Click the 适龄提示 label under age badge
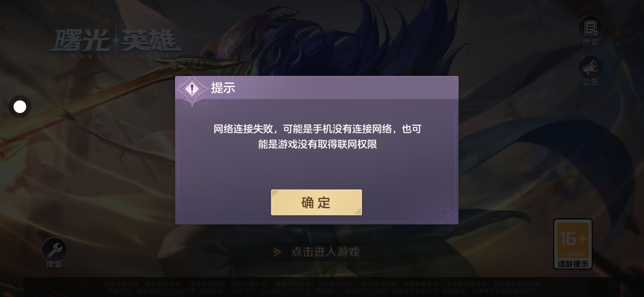644x297 pixels. pyautogui.click(x=573, y=264)
